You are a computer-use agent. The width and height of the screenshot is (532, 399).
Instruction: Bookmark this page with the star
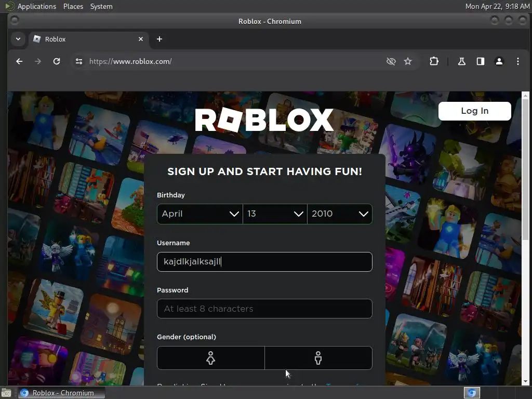pos(408,61)
